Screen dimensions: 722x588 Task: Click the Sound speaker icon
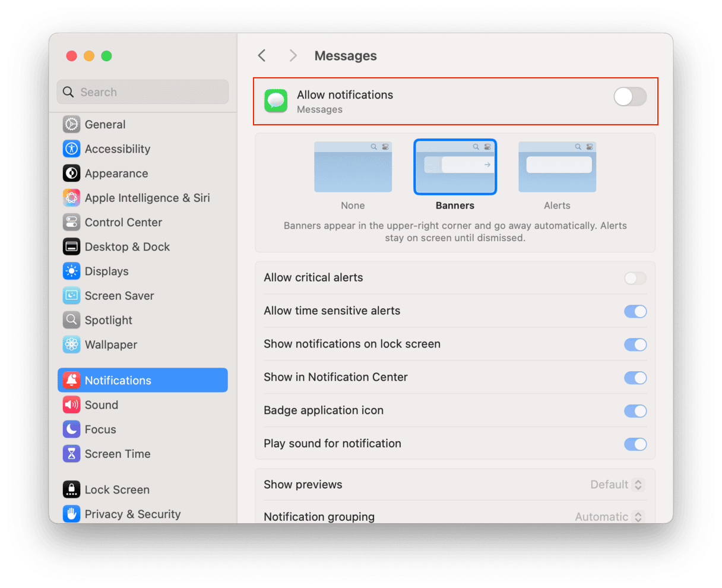(x=71, y=404)
